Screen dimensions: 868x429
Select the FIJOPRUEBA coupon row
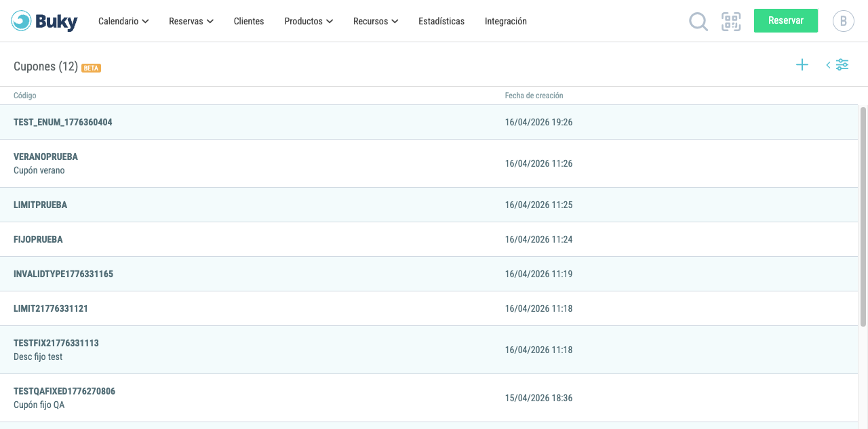[429, 239]
